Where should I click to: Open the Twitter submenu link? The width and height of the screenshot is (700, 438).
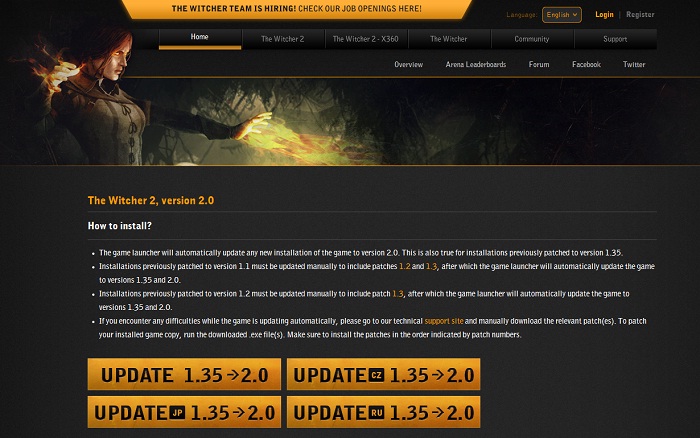[634, 64]
